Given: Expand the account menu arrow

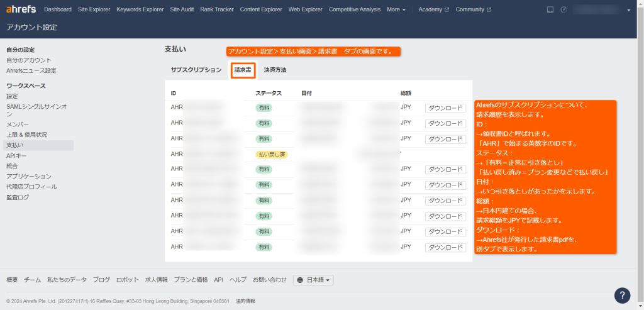Looking at the screenshot, I should [629, 10].
